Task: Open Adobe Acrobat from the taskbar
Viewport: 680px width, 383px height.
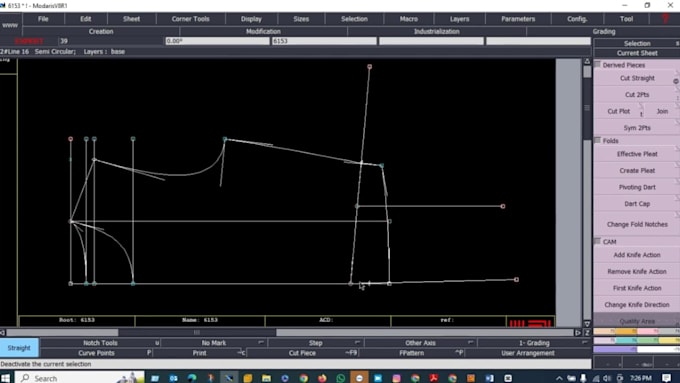Action: [x=434, y=378]
